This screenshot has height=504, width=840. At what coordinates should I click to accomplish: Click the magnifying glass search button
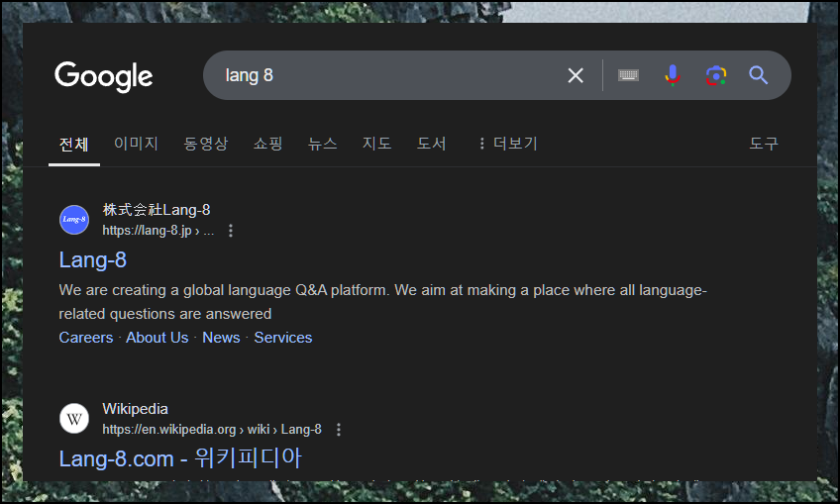758,75
